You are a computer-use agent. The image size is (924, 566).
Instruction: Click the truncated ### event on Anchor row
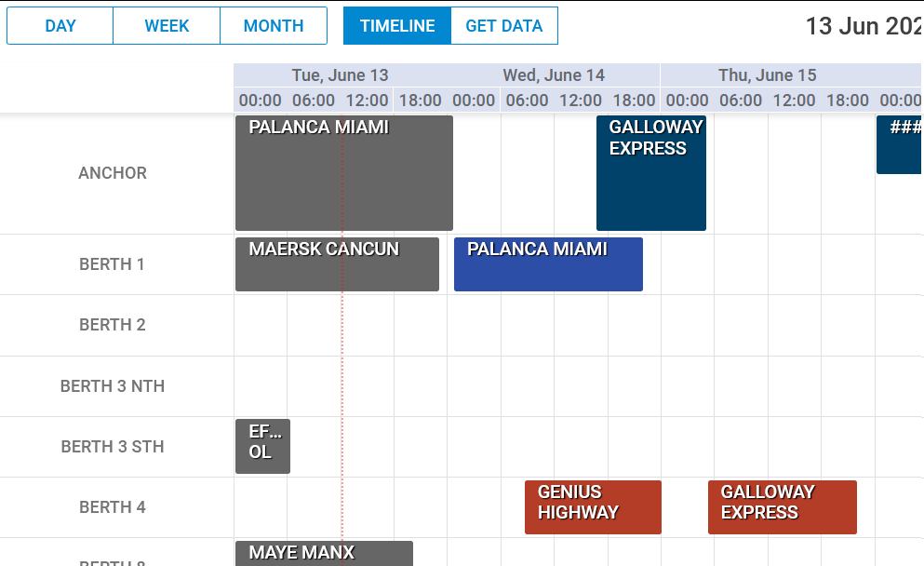(900, 144)
